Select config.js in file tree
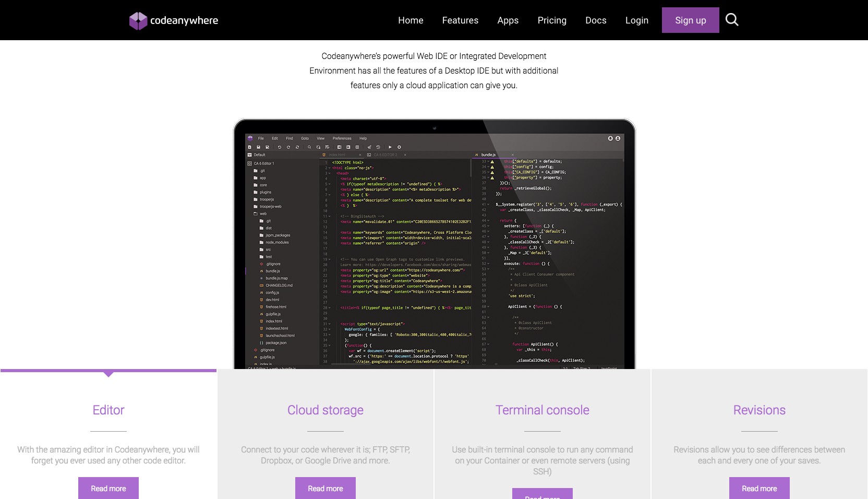 point(272,293)
